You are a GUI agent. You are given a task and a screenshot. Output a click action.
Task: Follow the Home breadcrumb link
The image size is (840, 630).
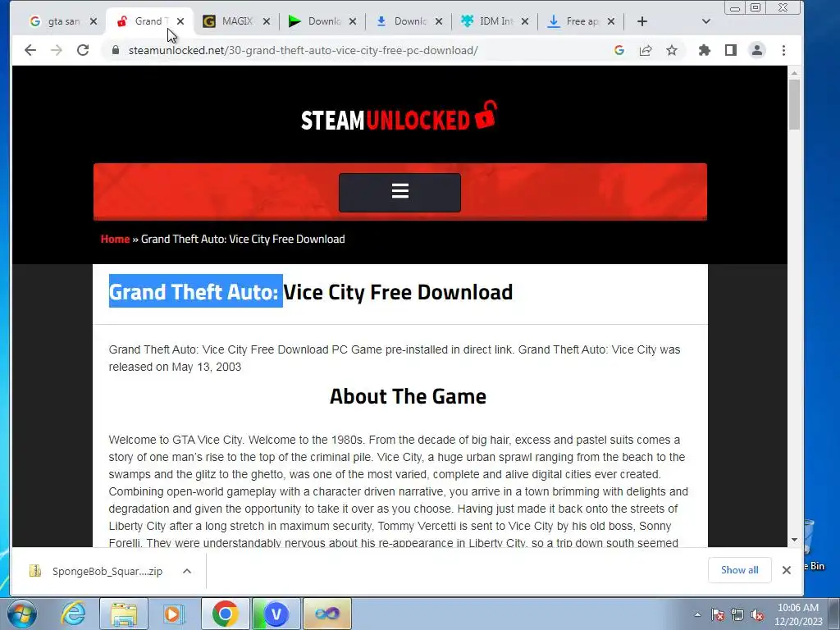point(115,239)
